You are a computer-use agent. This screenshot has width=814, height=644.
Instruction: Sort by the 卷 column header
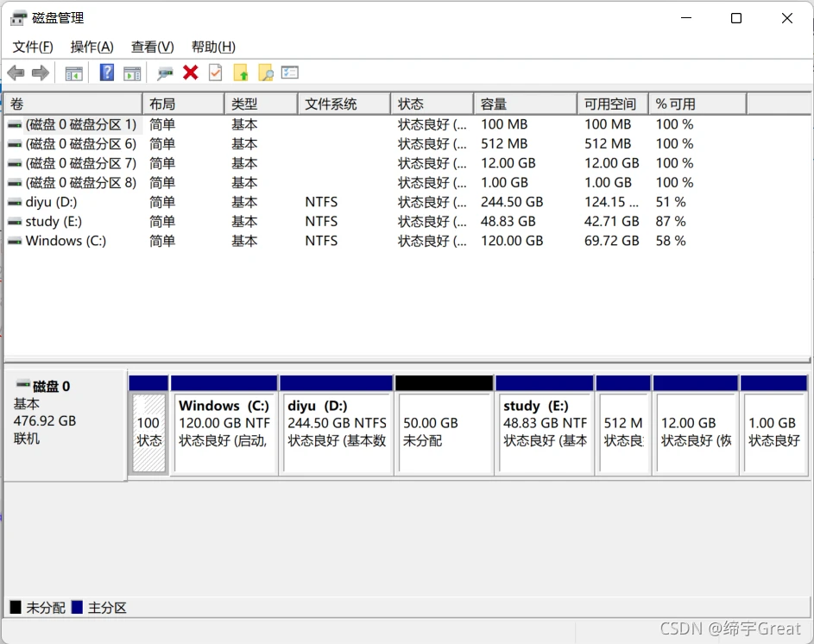(x=73, y=104)
